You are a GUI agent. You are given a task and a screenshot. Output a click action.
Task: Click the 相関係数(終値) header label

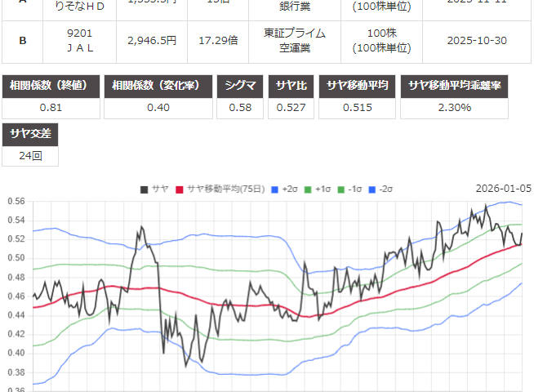[52, 86]
